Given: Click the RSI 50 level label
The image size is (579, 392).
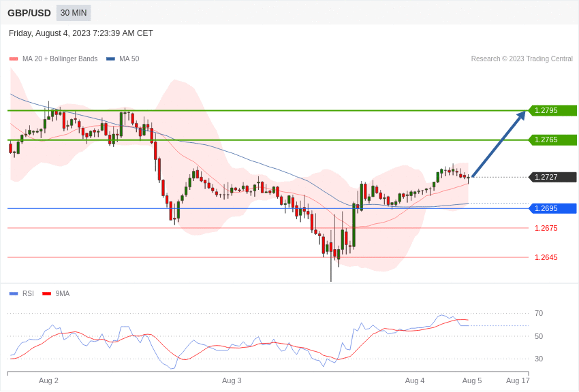Looking at the screenshot, I should [539, 336].
